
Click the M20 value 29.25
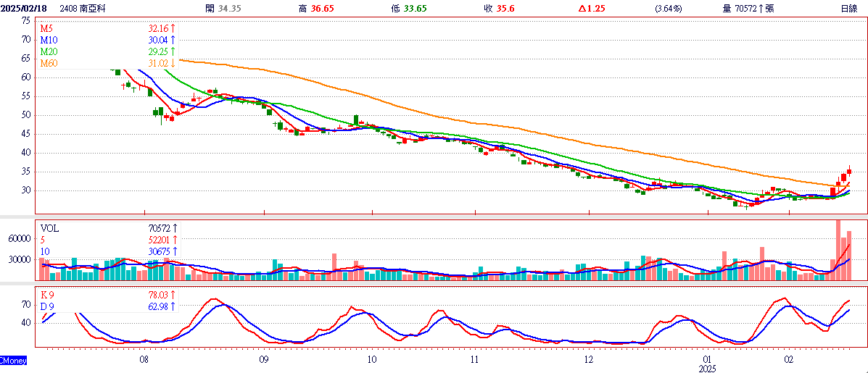(158, 51)
